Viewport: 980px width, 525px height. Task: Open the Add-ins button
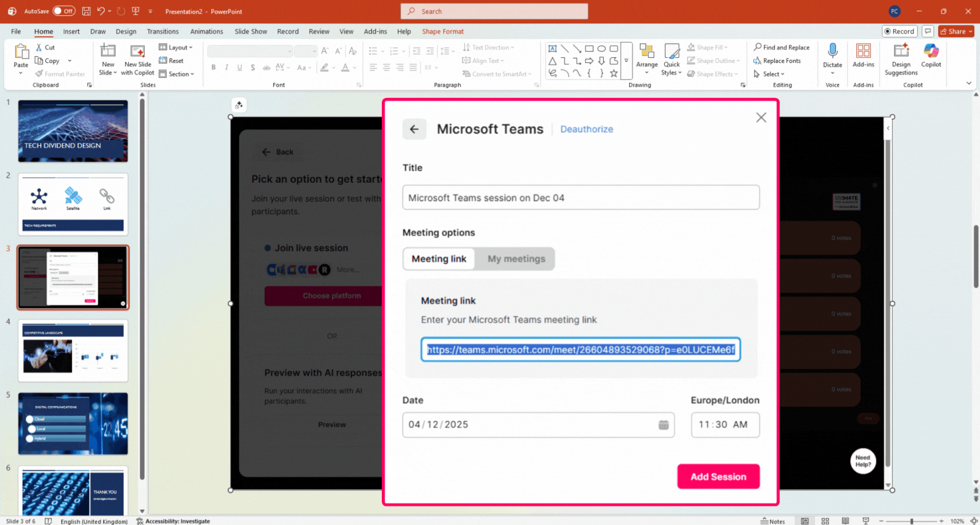coord(863,55)
